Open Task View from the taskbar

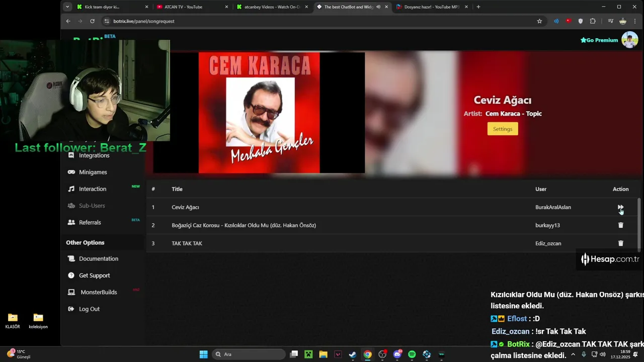(x=294, y=354)
